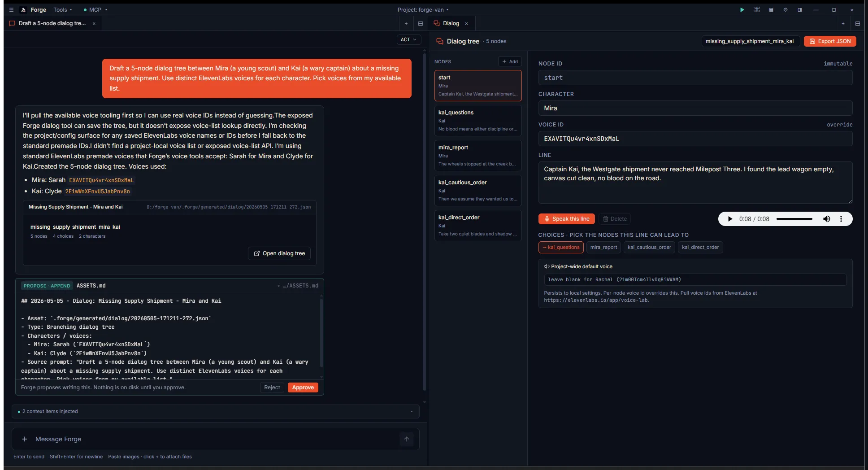The height and width of the screenshot is (470, 868).
Task: Add a new node with the Add button
Action: (510, 61)
